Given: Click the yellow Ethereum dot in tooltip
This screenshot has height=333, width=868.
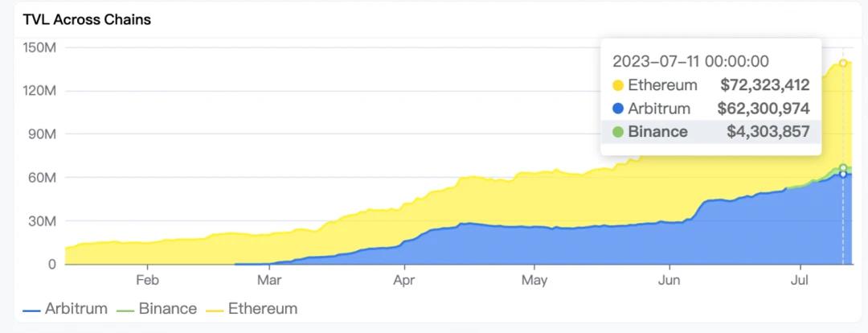Looking at the screenshot, I should pyautogui.click(x=618, y=85).
